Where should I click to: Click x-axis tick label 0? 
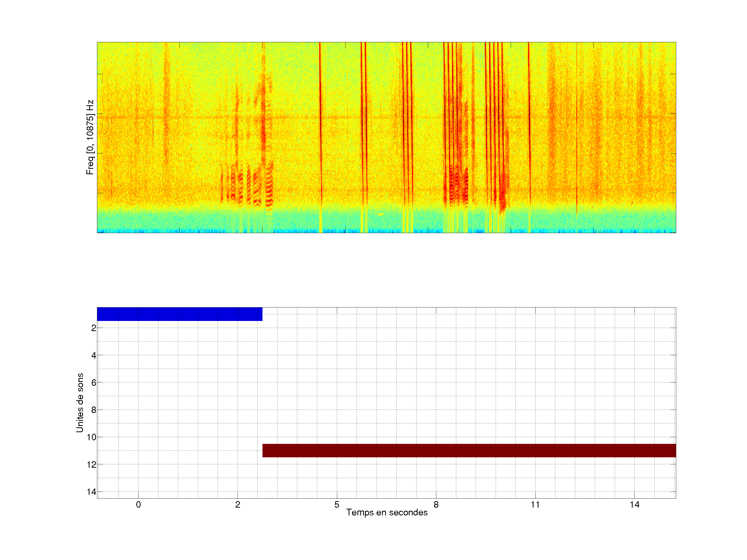point(139,505)
